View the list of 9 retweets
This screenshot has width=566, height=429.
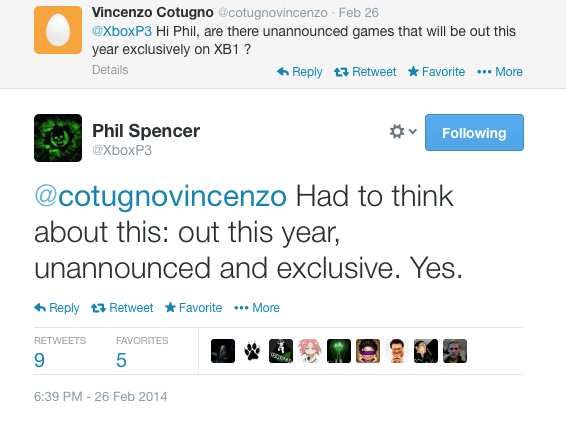point(60,352)
